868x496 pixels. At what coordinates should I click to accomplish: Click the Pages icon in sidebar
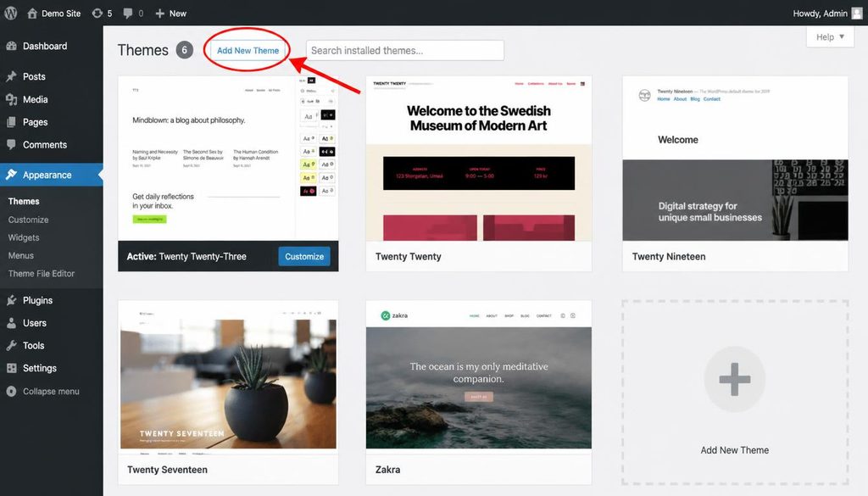click(12, 122)
